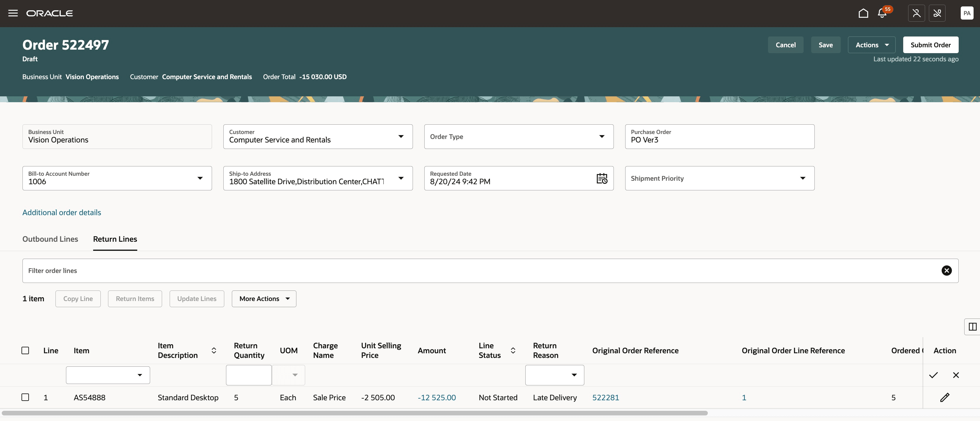980x421 pixels.
Task: Clear the order lines filter
Action: [x=946, y=270]
